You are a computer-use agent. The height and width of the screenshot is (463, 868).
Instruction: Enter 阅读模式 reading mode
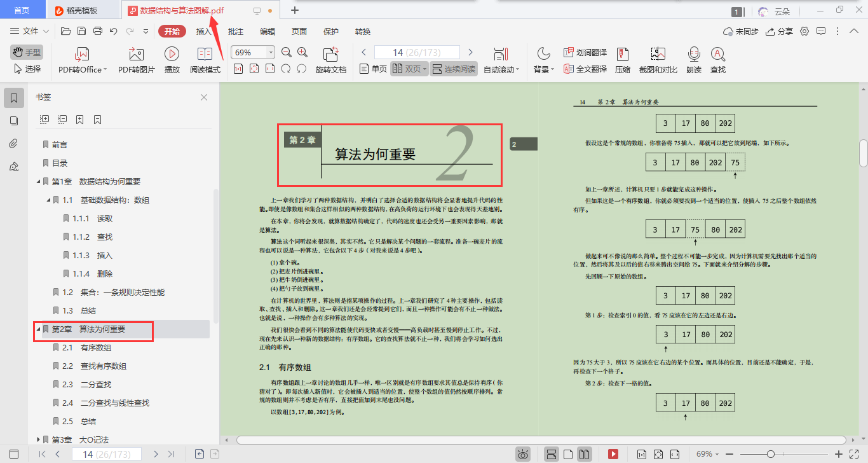[205, 60]
